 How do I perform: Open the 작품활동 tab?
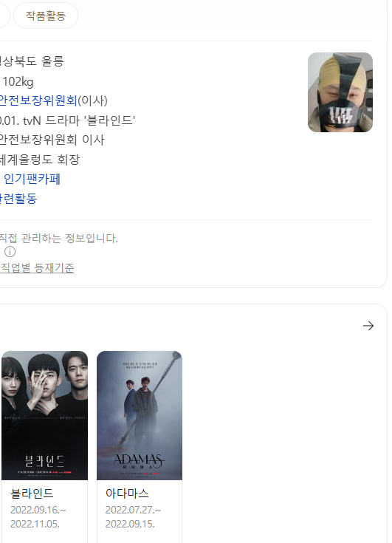pos(46,16)
